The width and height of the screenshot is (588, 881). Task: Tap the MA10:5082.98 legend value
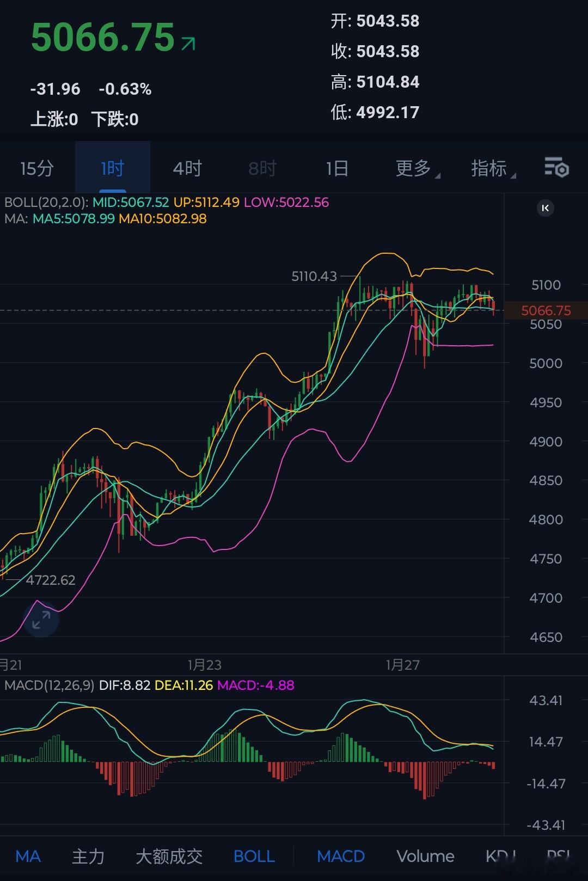163,218
